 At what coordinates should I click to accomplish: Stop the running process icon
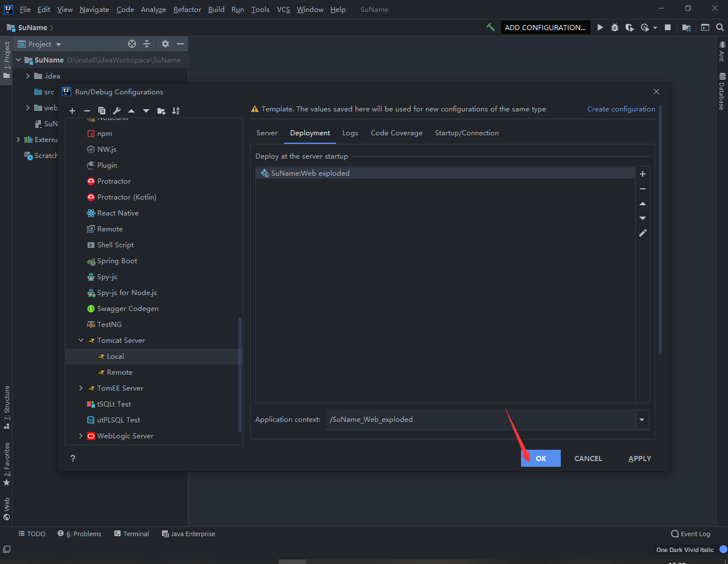[x=668, y=27]
